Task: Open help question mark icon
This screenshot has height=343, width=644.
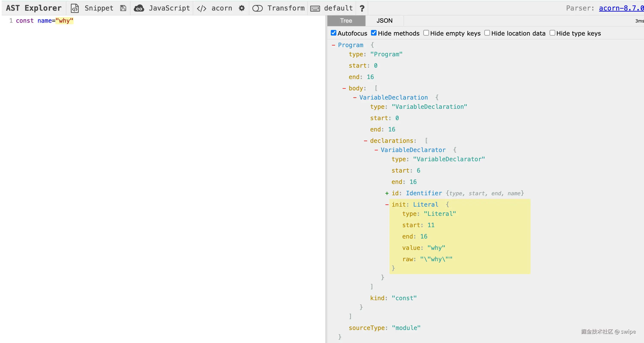Action: pos(362,8)
